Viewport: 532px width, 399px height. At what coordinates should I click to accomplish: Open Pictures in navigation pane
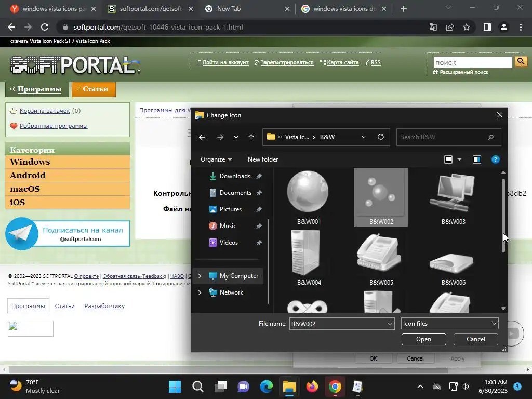click(230, 209)
